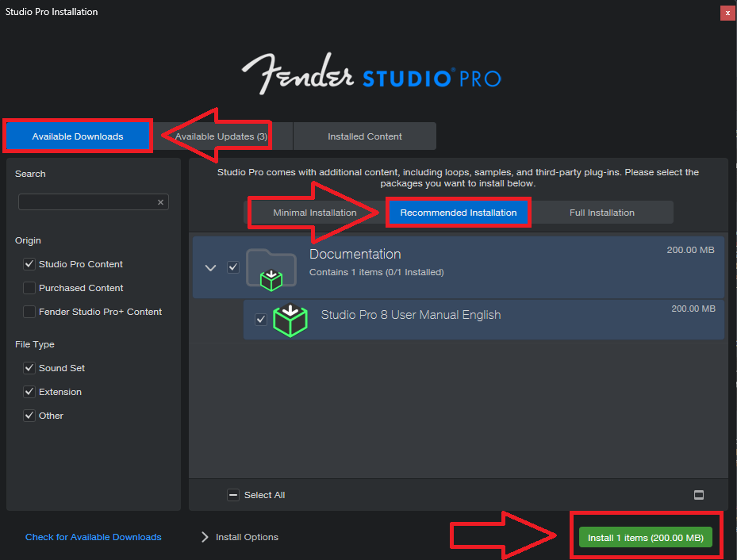Switch to the Available Updates (3) tab
Viewport: 737px width, 560px height.
(x=221, y=136)
